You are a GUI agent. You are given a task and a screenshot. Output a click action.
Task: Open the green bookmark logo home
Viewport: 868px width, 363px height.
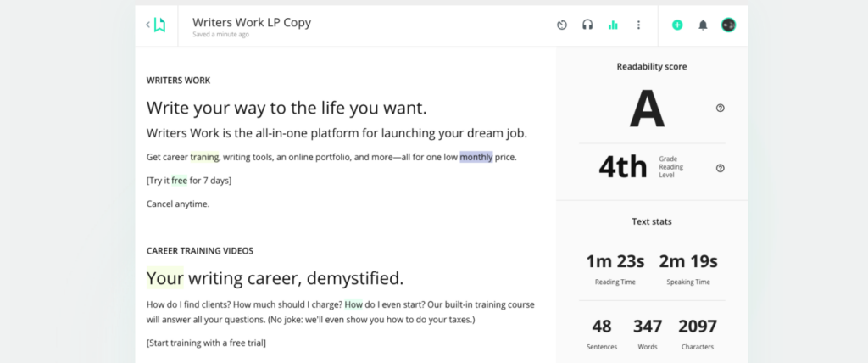click(x=160, y=25)
